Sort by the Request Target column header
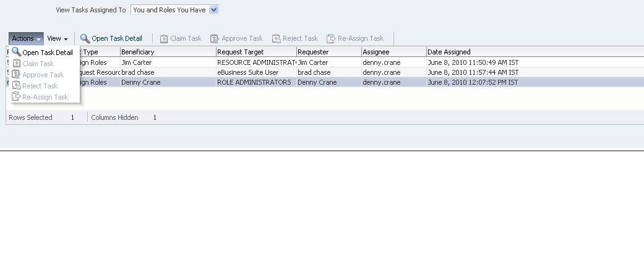The width and height of the screenshot is (644, 267). coord(256,52)
